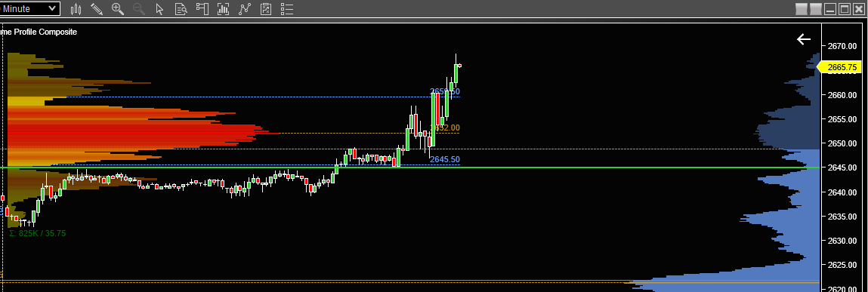
Task: Open the drawing tools pencil menu
Action: click(x=97, y=9)
